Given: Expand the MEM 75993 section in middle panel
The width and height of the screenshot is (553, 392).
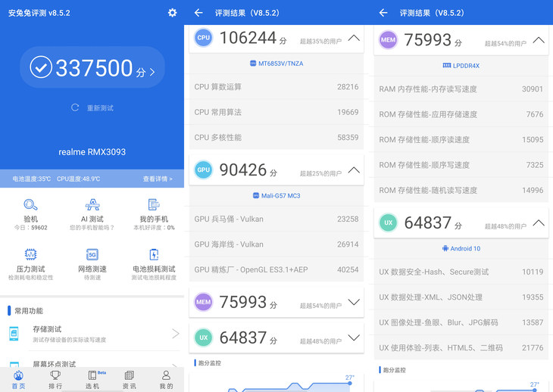Looking at the screenshot, I should [354, 302].
